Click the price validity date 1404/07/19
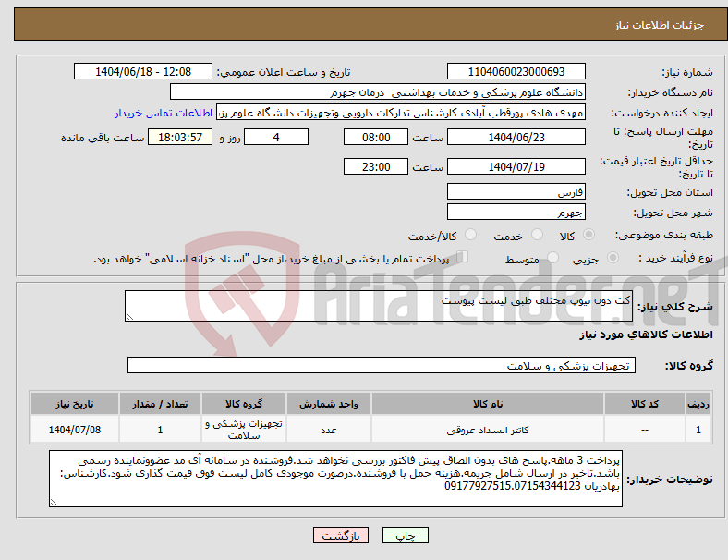Image resolution: width=728 pixels, height=560 pixels. click(516, 166)
